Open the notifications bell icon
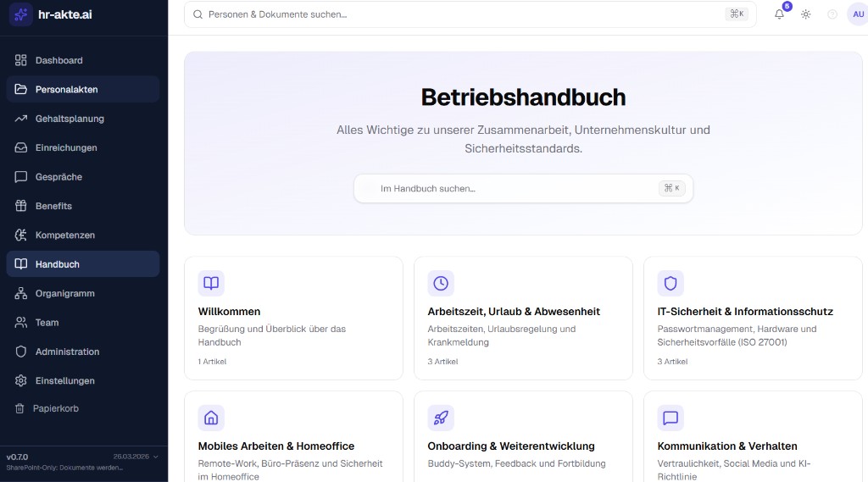This screenshot has width=868, height=482. tap(779, 14)
